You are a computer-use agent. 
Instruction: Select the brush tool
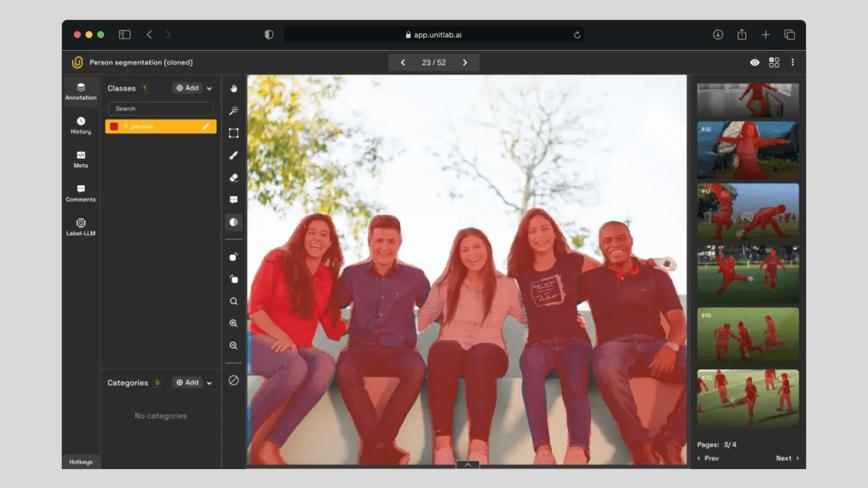coord(233,155)
